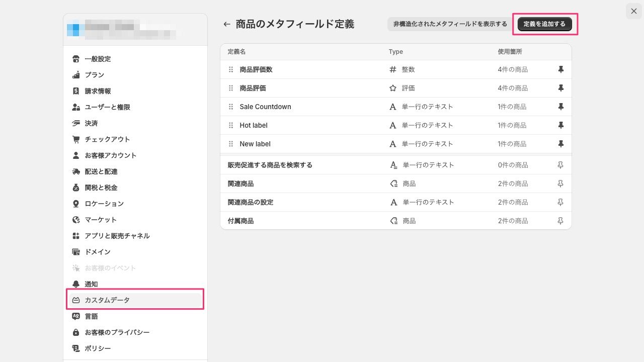Unpin the Sale Countdown definition

561,107
